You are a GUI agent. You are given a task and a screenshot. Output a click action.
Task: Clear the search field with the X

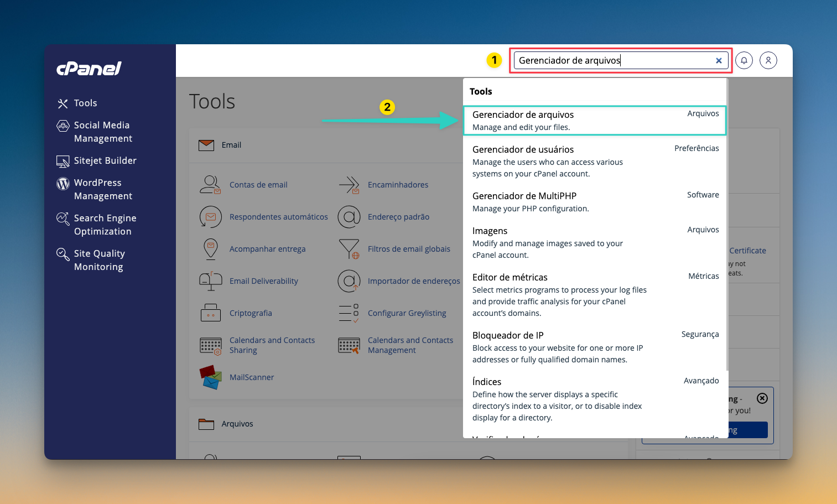pos(719,61)
